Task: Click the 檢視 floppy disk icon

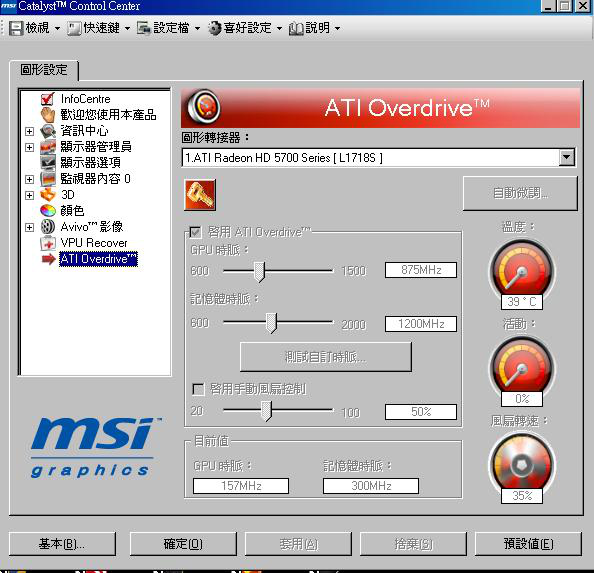Action: (x=16, y=28)
